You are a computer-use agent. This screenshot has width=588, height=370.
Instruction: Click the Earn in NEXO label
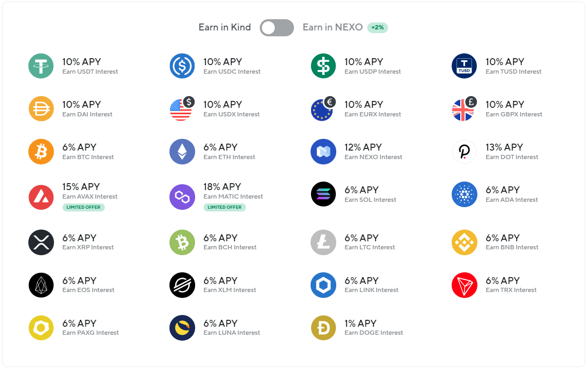tap(332, 27)
